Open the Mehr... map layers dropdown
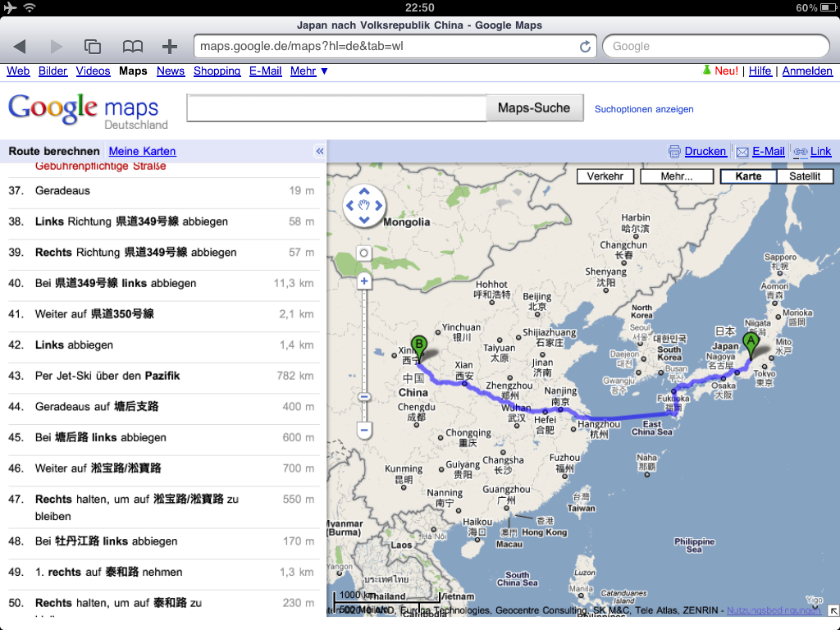 click(677, 176)
